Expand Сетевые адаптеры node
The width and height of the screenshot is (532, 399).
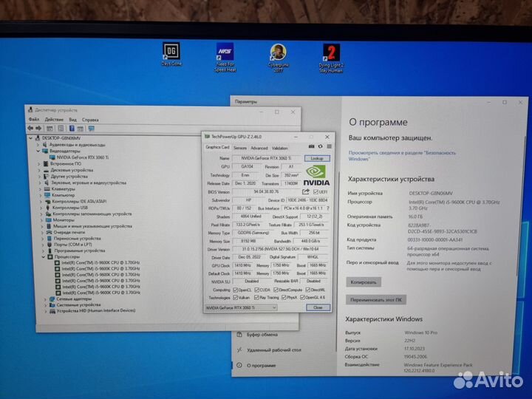coord(46,299)
